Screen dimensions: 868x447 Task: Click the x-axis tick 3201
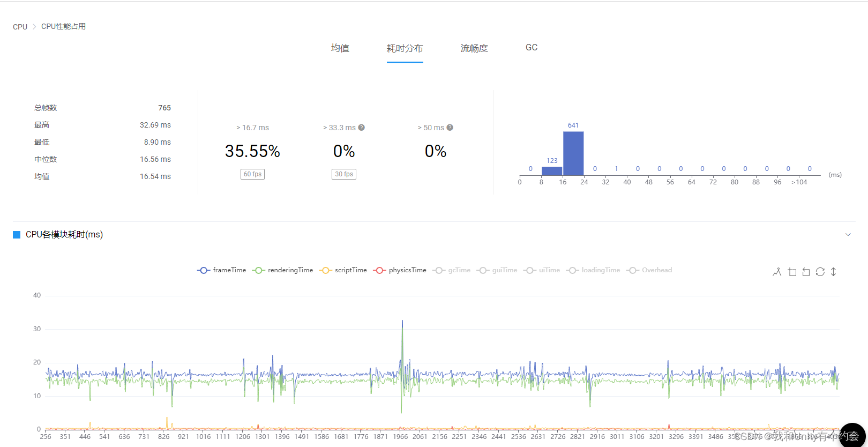tap(656, 437)
